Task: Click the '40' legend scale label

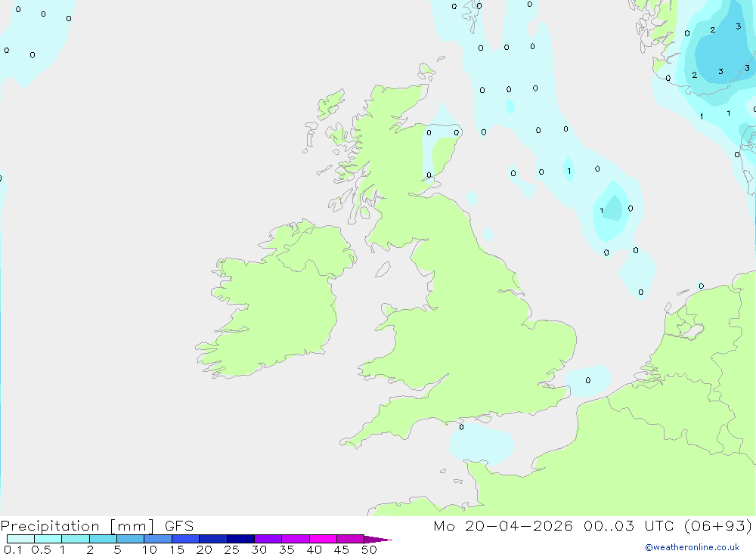Action: point(314,549)
